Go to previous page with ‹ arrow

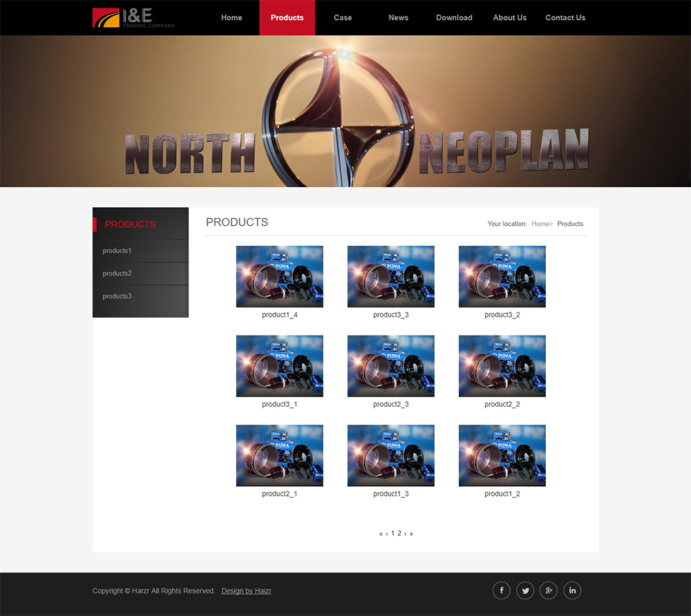tap(387, 534)
